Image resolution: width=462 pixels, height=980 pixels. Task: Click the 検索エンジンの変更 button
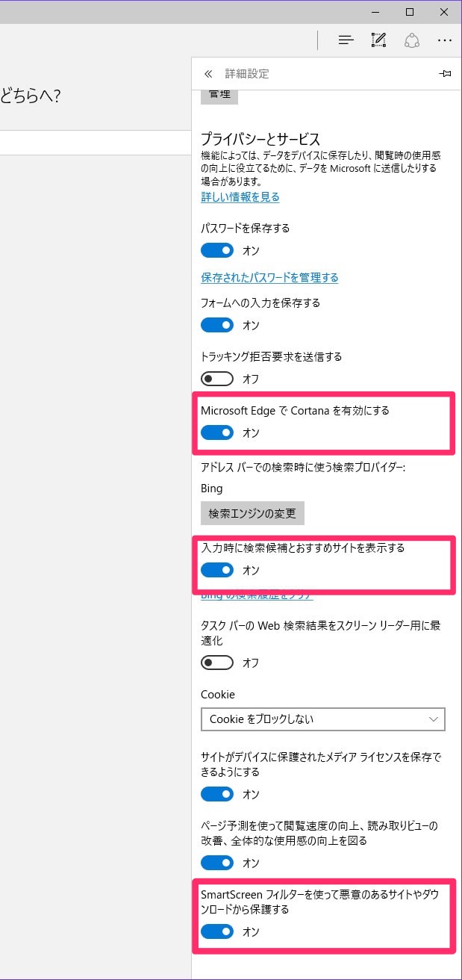252,513
